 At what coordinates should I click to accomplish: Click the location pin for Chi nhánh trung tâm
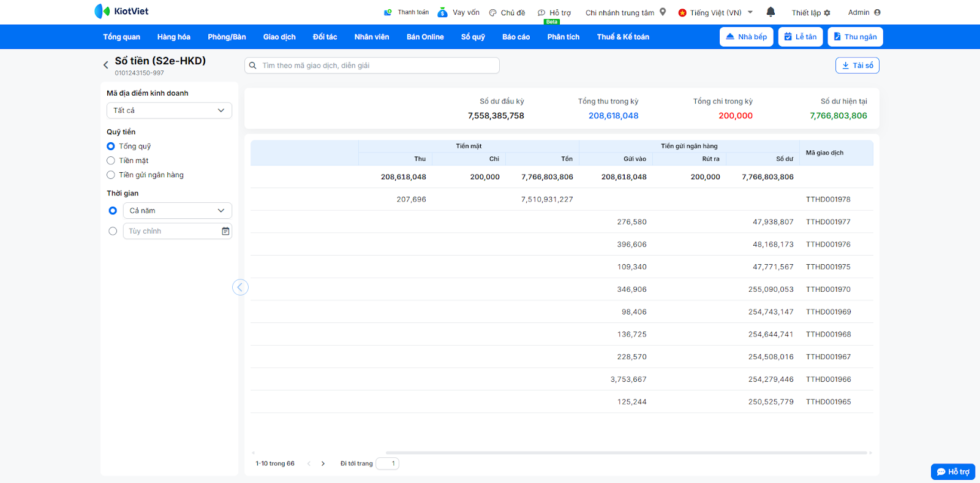(663, 12)
